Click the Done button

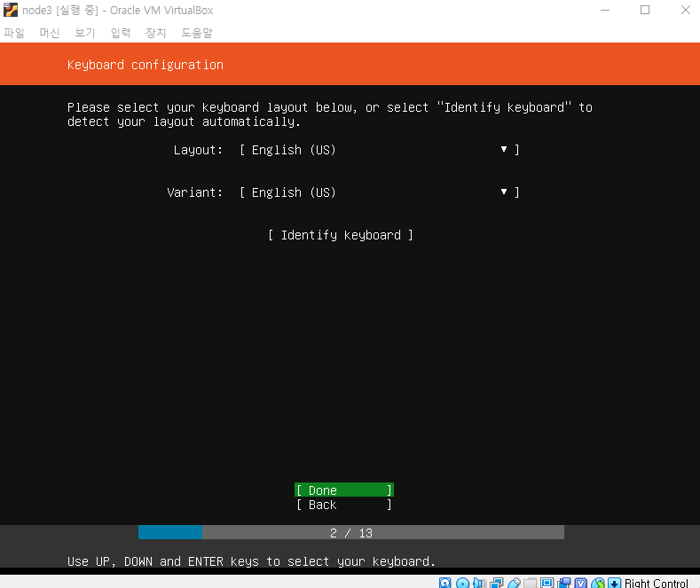click(x=343, y=490)
